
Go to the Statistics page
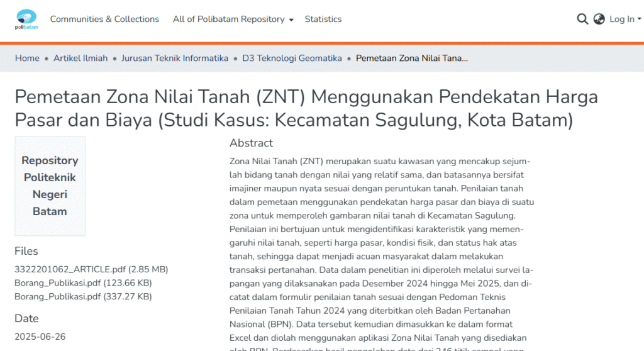coord(323,19)
